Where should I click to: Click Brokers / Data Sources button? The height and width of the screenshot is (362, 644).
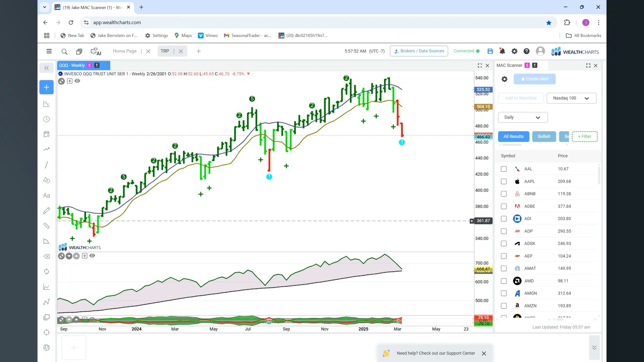click(x=419, y=51)
